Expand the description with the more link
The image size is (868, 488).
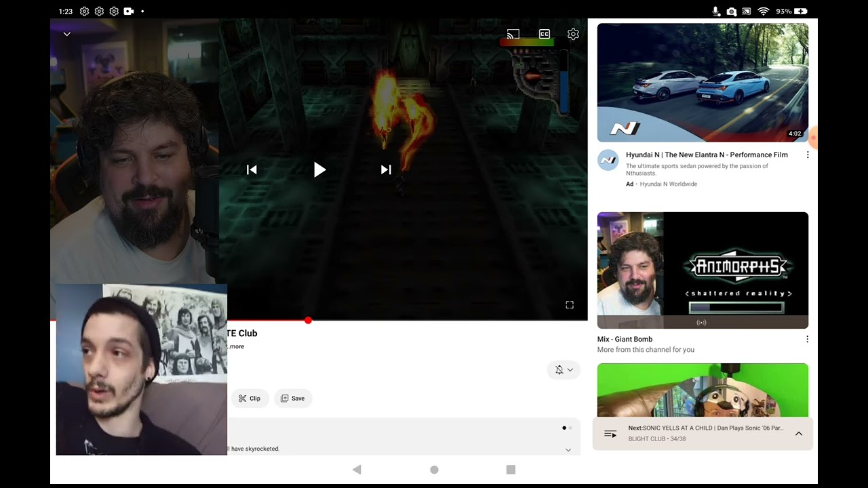click(236, 346)
